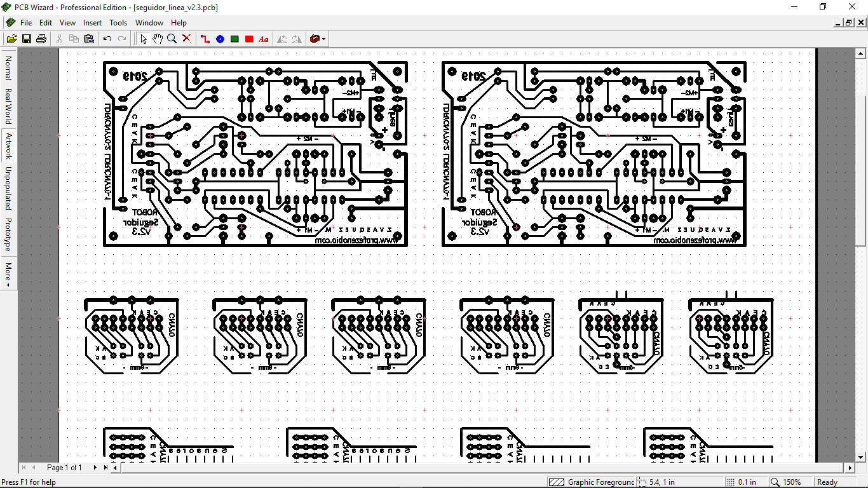The height and width of the screenshot is (488, 868).
Task: Restore the inner document window
Action: coord(848,23)
